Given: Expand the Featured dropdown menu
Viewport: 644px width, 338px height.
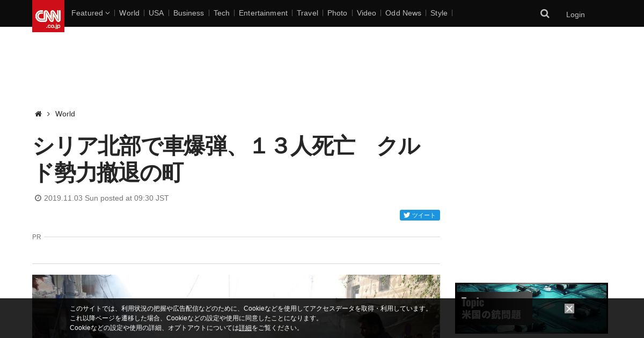Looking at the screenshot, I should coord(90,13).
